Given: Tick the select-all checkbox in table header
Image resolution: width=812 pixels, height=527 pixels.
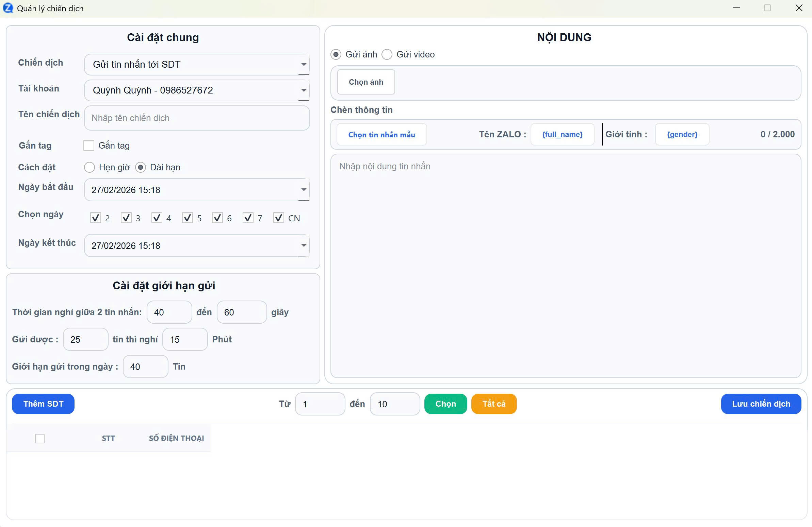Looking at the screenshot, I should pos(40,438).
